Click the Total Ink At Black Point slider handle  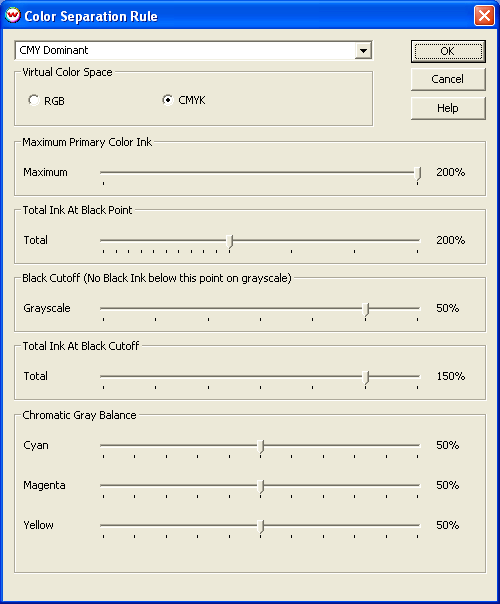(x=230, y=242)
